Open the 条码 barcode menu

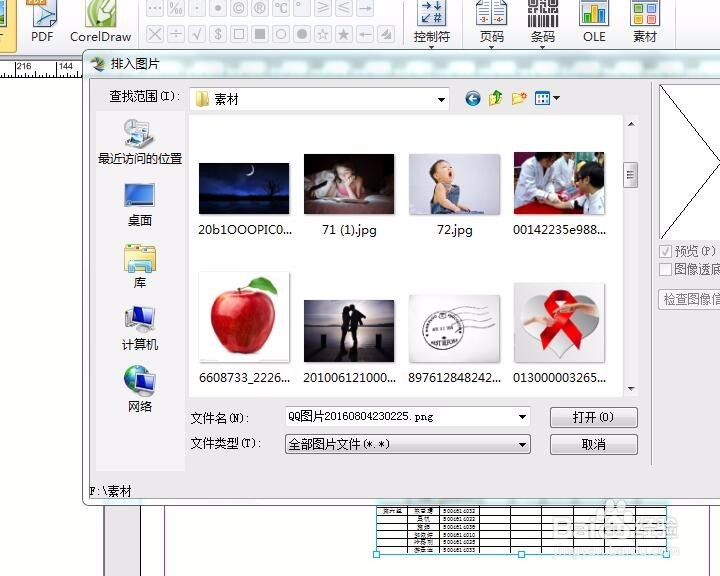pyautogui.click(x=543, y=23)
